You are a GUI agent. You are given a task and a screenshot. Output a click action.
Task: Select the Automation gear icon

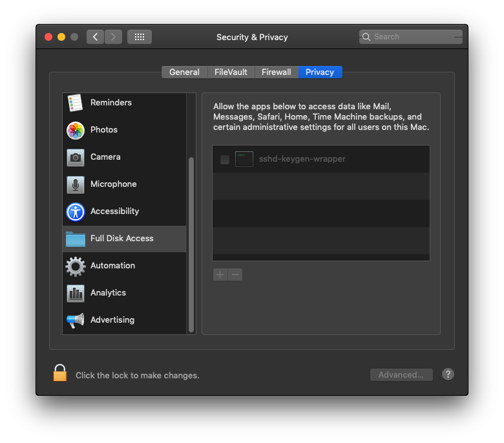point(76,266)
